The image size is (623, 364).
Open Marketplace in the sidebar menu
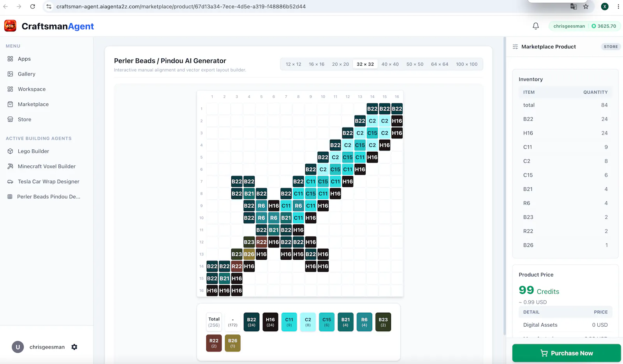[33, 104]
